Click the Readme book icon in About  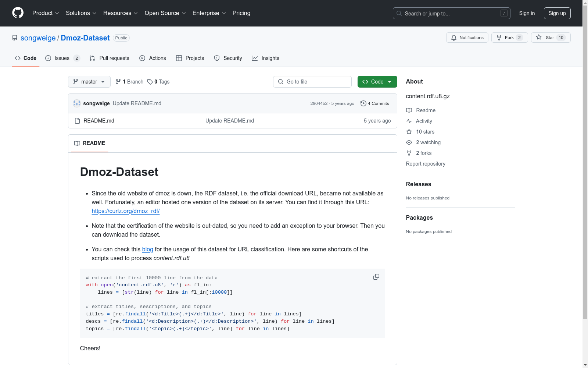click(x=409, y=110)
